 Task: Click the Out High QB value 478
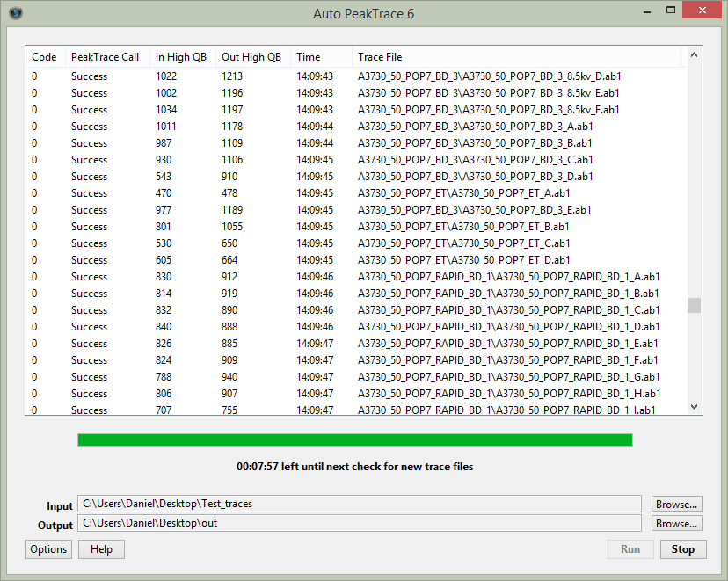(x=229, y=193)
